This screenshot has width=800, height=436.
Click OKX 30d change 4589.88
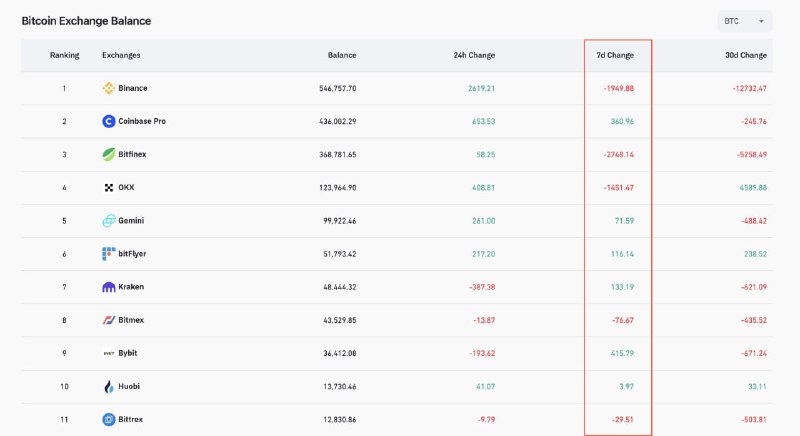753,188
